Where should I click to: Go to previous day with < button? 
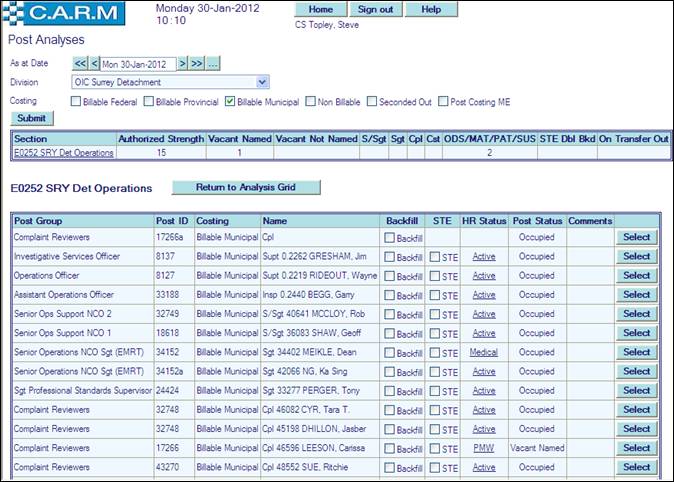[x=95, y=63]
